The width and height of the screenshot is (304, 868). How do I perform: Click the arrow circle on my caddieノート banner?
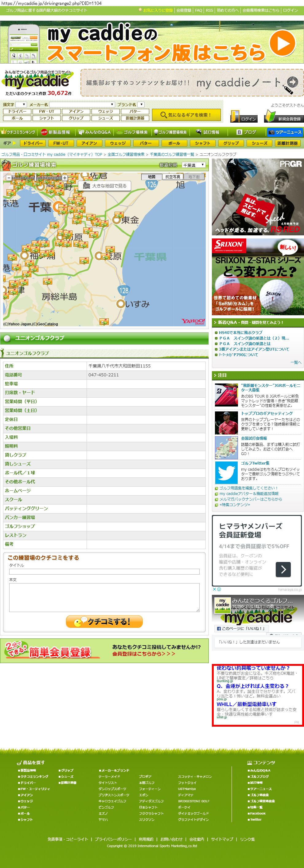pos(292,82)
